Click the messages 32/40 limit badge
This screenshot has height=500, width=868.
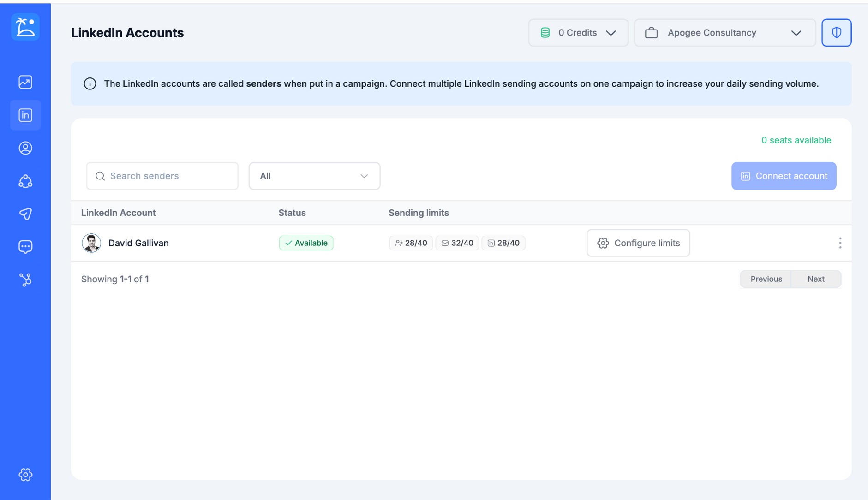tap(457, 243)
